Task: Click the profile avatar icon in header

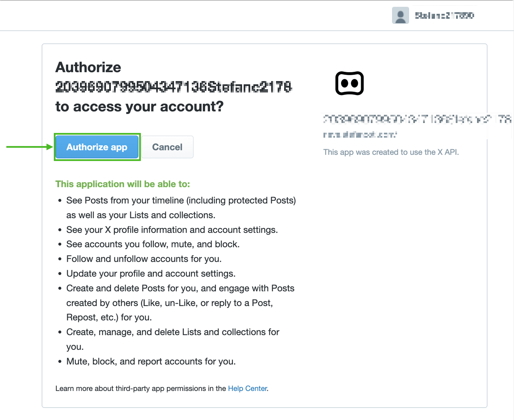Action: tap(400, 16)
